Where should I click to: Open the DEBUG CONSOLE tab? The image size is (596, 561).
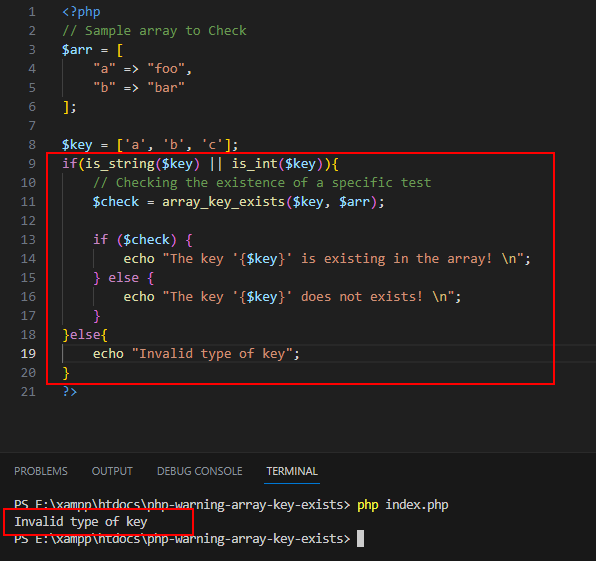coord(200,471)
